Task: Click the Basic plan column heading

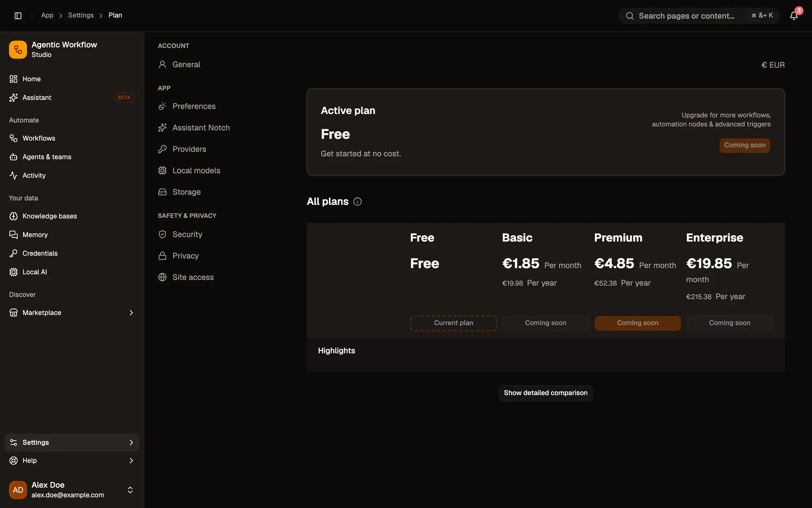Action: (x=517, y=238)
